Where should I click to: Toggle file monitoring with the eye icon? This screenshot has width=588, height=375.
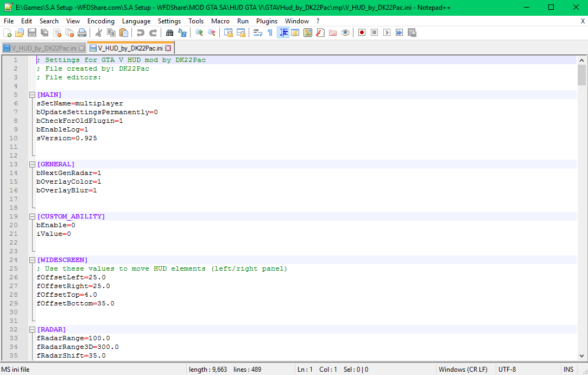tap(345, 33)
